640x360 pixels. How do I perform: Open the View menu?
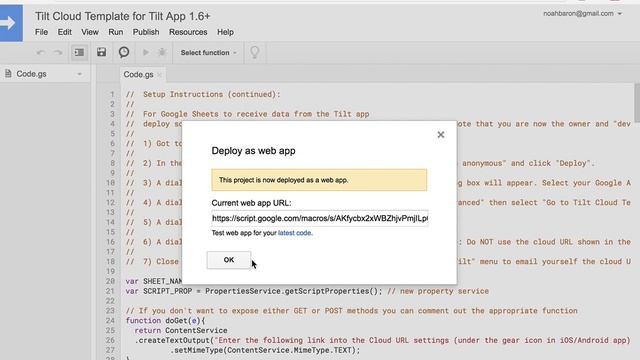coord(90,32)
